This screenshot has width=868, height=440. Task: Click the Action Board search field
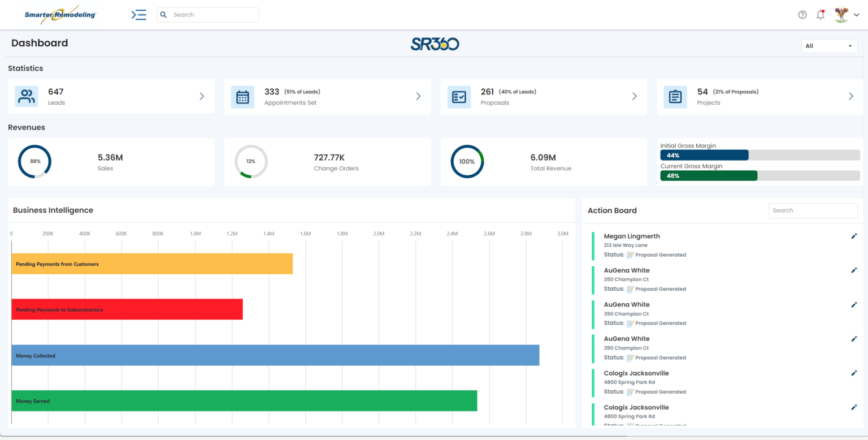pyautogui.click(x=813, y=210)
